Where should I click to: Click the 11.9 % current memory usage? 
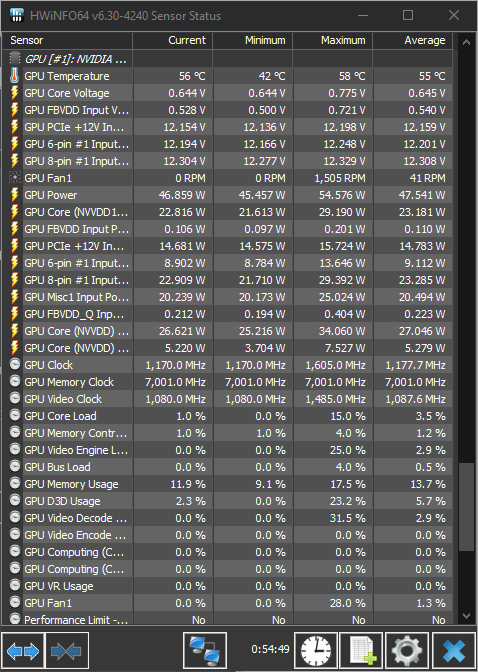[188, 484]
